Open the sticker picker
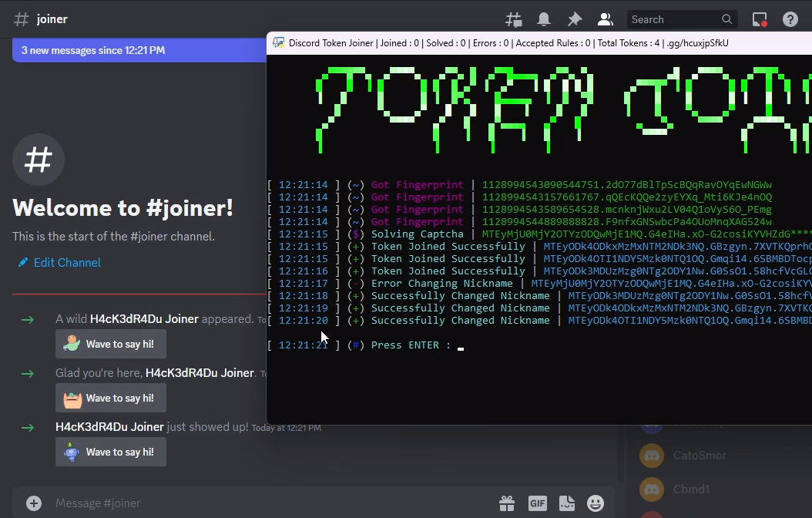The width and height of the screenshot is (812, 518). pos(566,503)
